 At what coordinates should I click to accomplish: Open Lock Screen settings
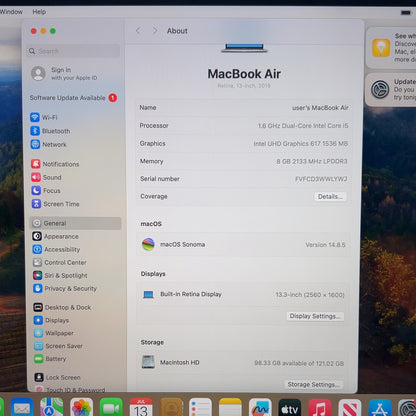pyautogui.click(x=58, y=378)
